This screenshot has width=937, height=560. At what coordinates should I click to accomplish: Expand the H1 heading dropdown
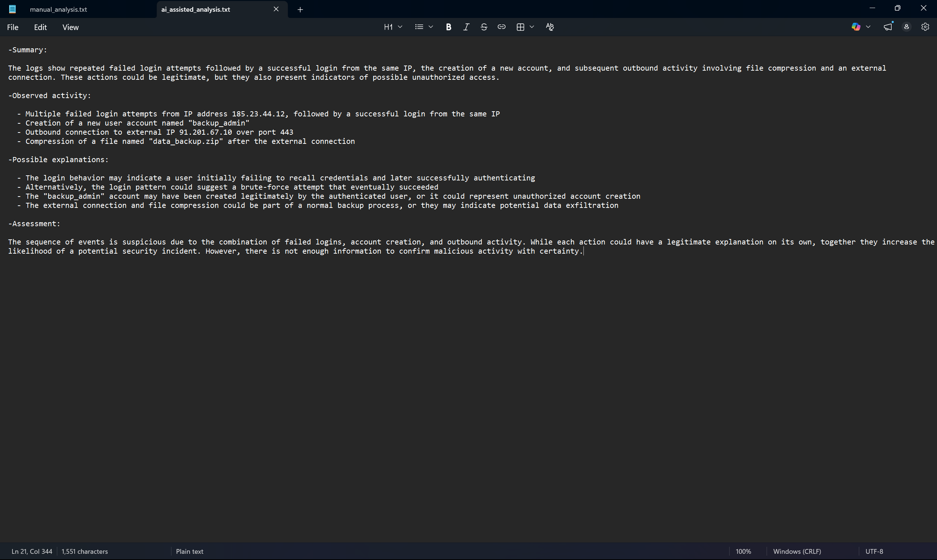(393, 27)
